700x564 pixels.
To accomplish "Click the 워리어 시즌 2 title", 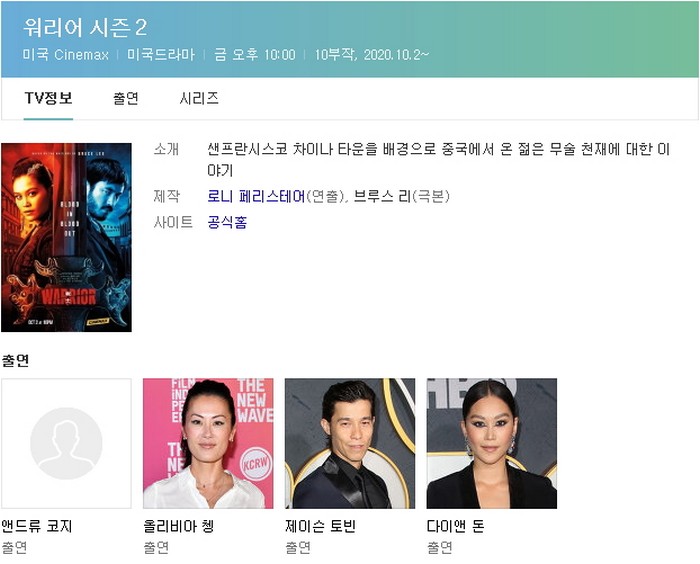I will [x=85, y=28].
